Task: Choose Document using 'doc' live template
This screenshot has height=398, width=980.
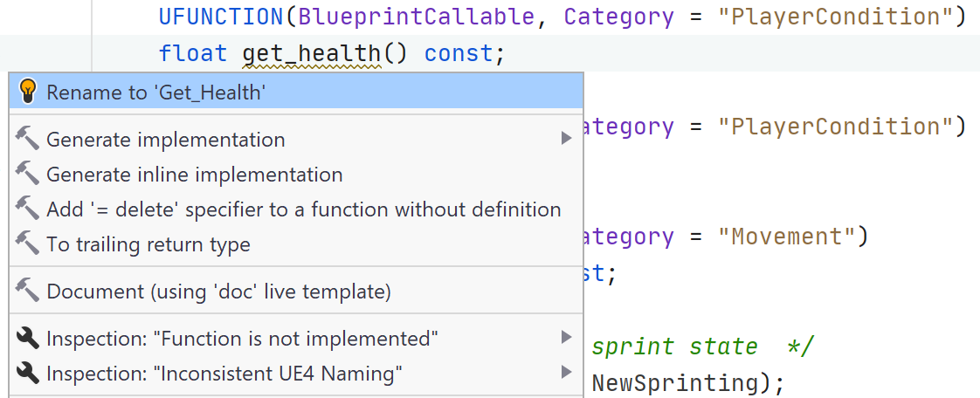Action: tap(296, 292)
